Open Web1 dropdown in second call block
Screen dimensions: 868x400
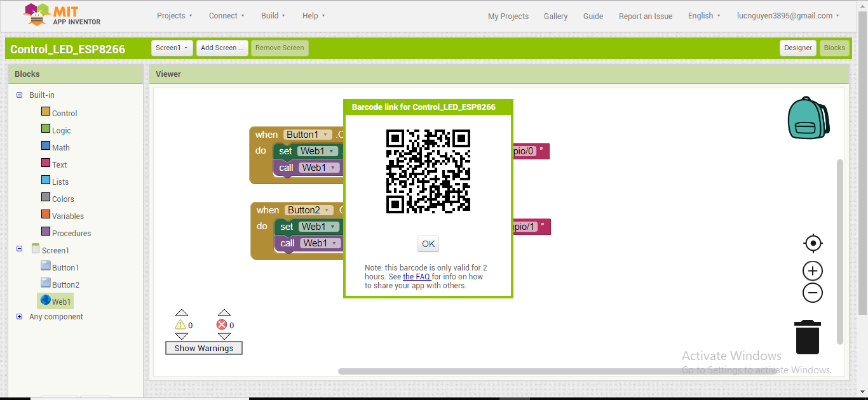322,243
